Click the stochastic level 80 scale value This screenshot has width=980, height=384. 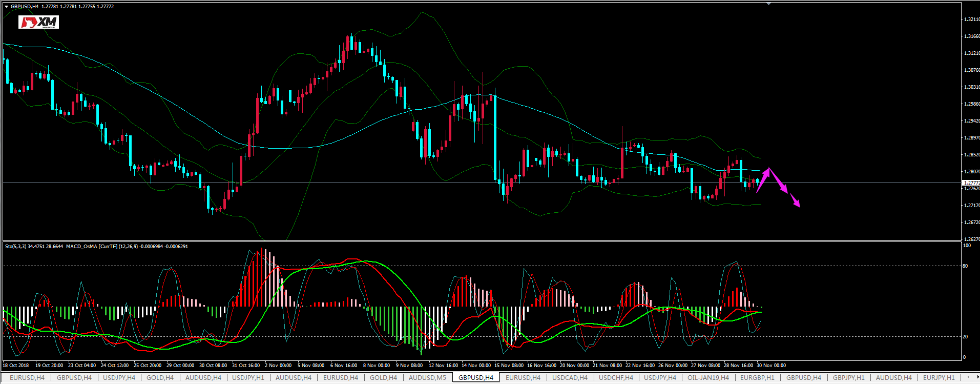[x=965, y=266]
